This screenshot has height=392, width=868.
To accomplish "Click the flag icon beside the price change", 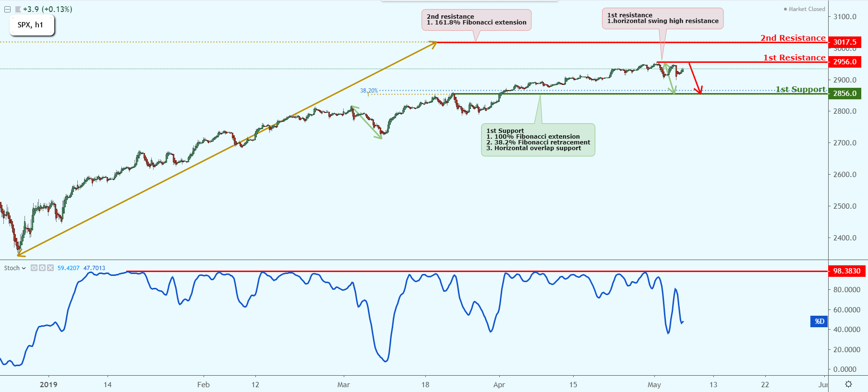I will point(18,9).
